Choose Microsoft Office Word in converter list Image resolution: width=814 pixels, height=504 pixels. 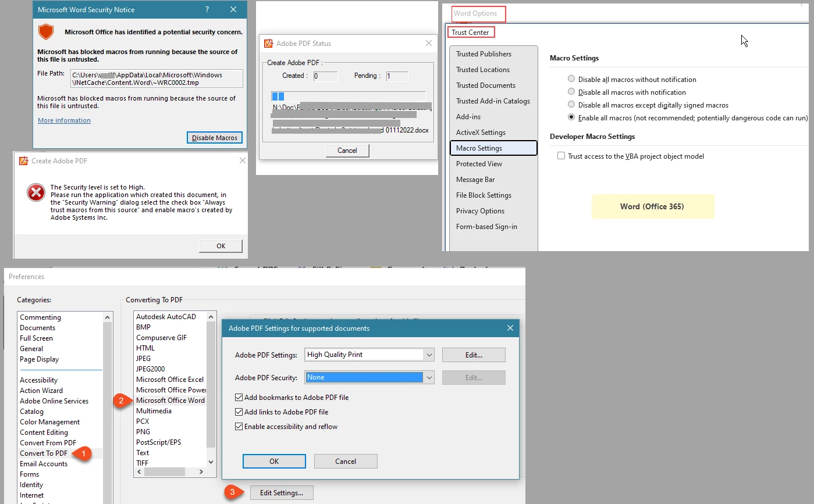[170, 401]
